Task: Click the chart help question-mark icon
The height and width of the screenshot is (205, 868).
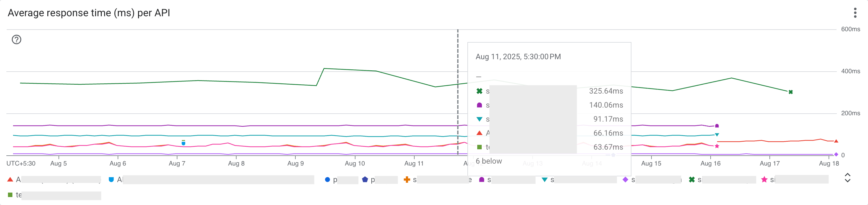Action: point(16,40)
